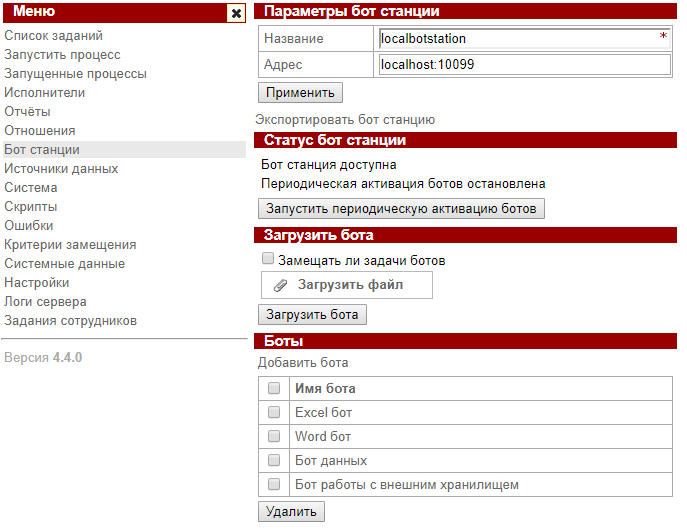Click the paperclip icon next to Загрузить файл
Viewport: 687px width, 532px height.
(280, 285)
